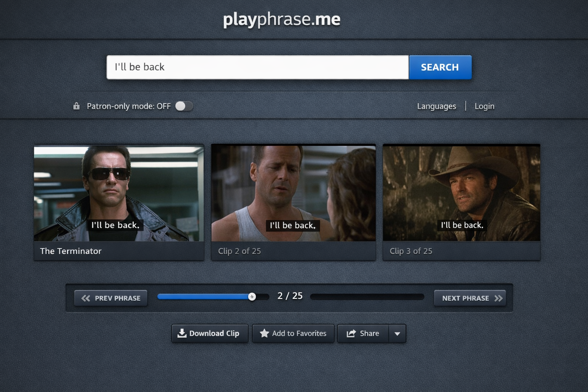Click the double left chevron on Prev Phrase
Image resolution: width=588 pixels, height=392 pixels.
(x=86, y=298)
